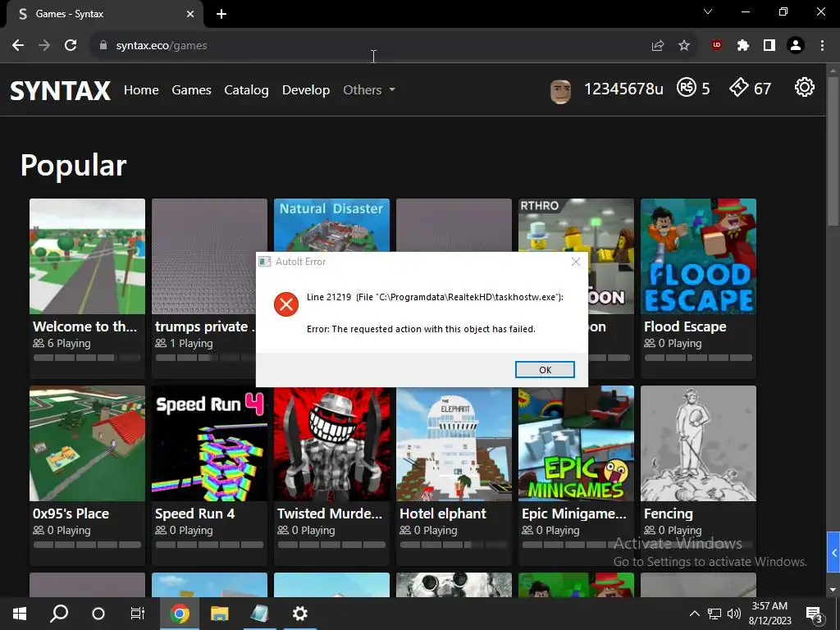Click the Robux currency icon
Screen dimensions: 840x630
click(687, 87)
